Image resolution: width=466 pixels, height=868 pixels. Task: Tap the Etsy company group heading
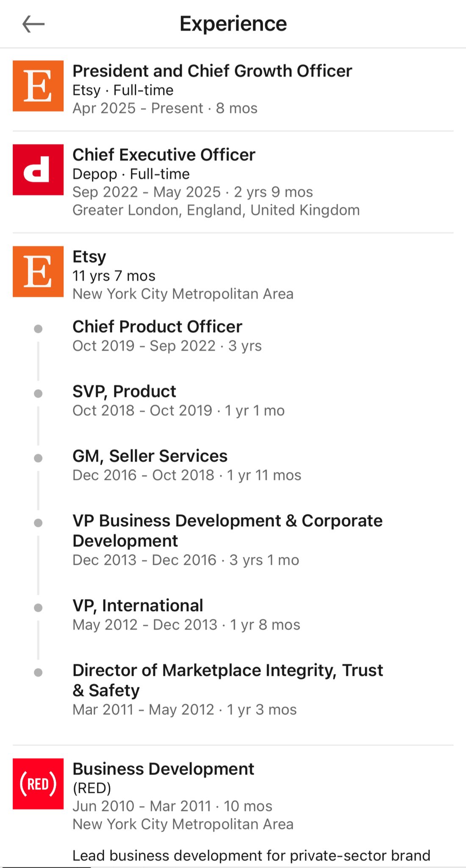[x=89, y=257]
